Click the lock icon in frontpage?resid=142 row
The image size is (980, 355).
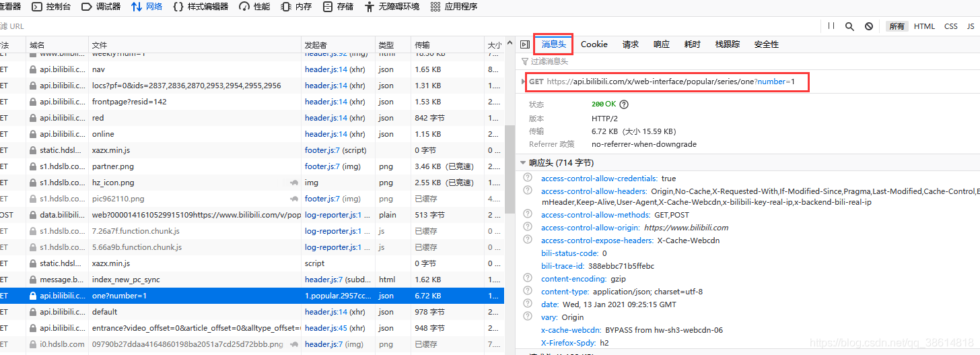pyautogui.click(x=32, y=102)
